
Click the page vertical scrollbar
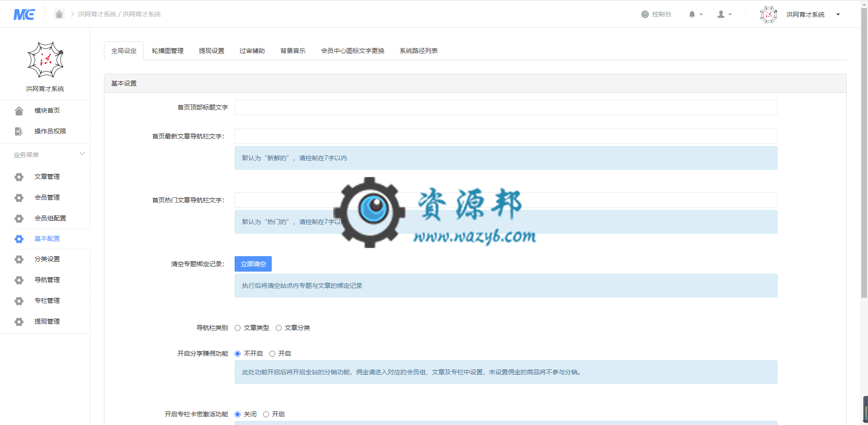click(x=864, y=154)
